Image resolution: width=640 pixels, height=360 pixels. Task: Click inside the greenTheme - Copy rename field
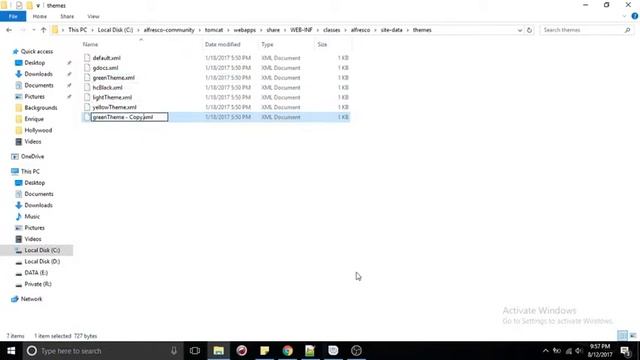coord(129,117)
